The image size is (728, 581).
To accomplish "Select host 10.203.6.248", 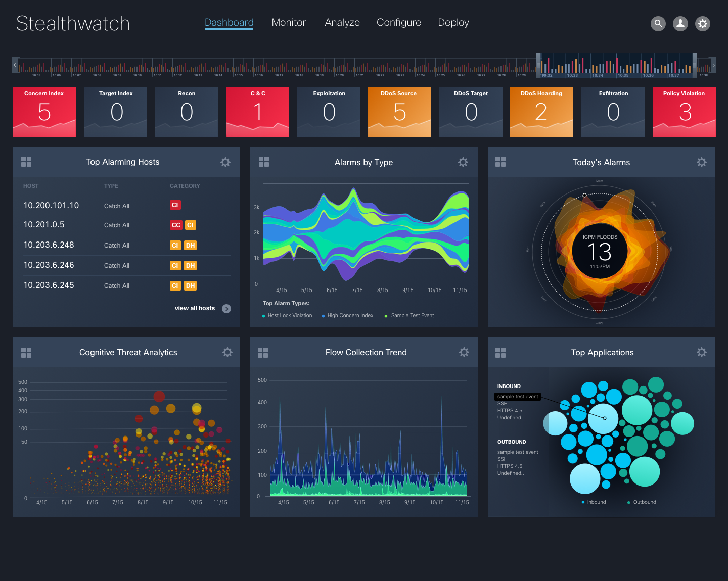I will (49, 245).
